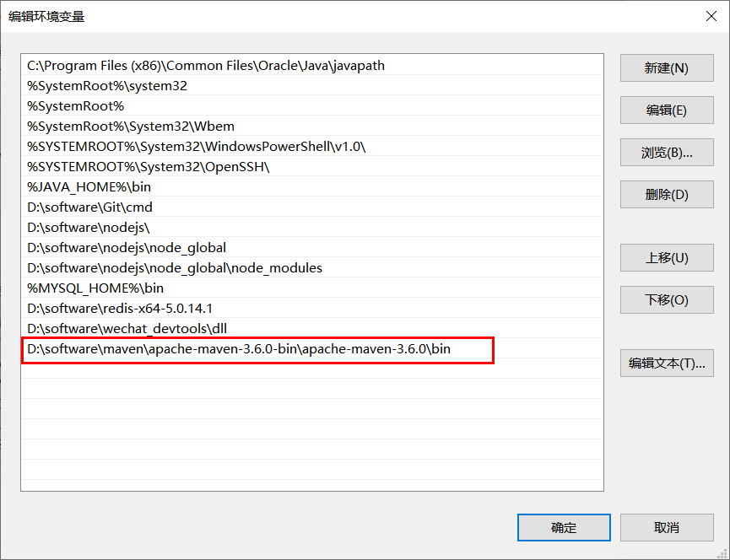This screenshot has width=730, height=560.
Task: Open 编辑文本(T)... text editor button
Action: pos(667,363)
